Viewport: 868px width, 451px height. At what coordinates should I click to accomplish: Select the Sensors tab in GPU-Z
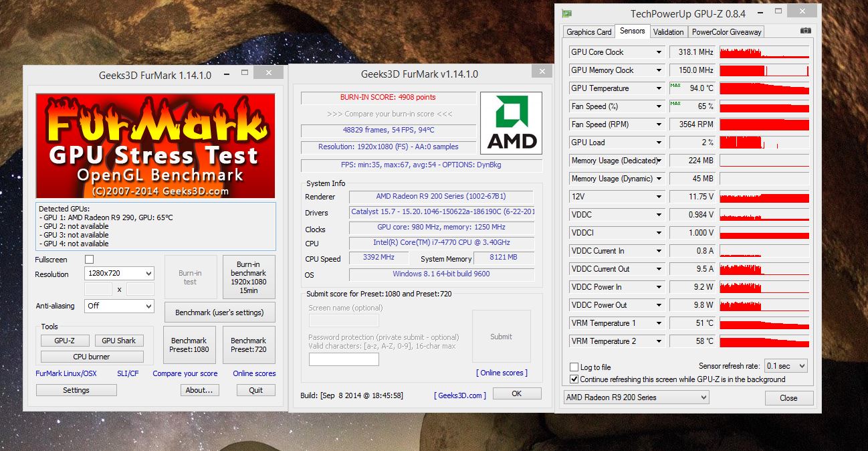[x=633, y=31]
